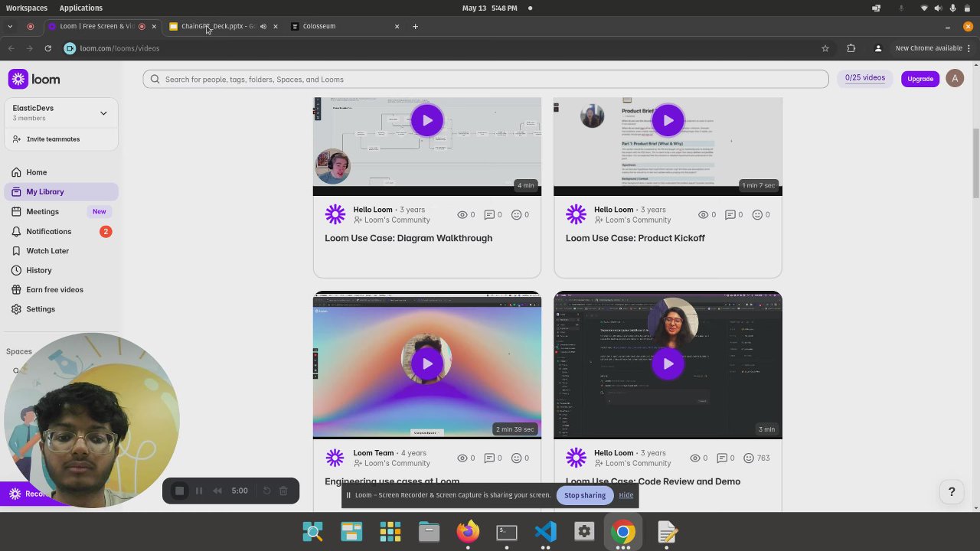Expand the ElasticDevs workspace dropdown
The image size is (980, 551).
coord(103,113)
